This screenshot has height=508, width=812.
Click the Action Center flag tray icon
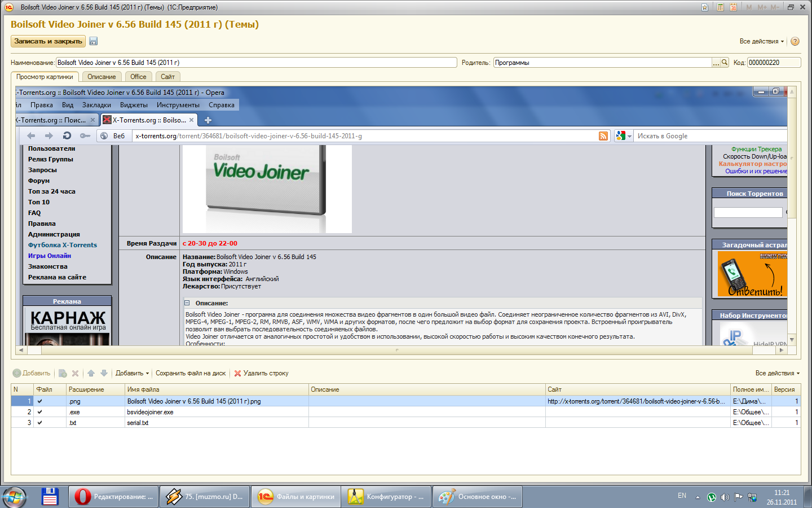(x=738, y=497)
